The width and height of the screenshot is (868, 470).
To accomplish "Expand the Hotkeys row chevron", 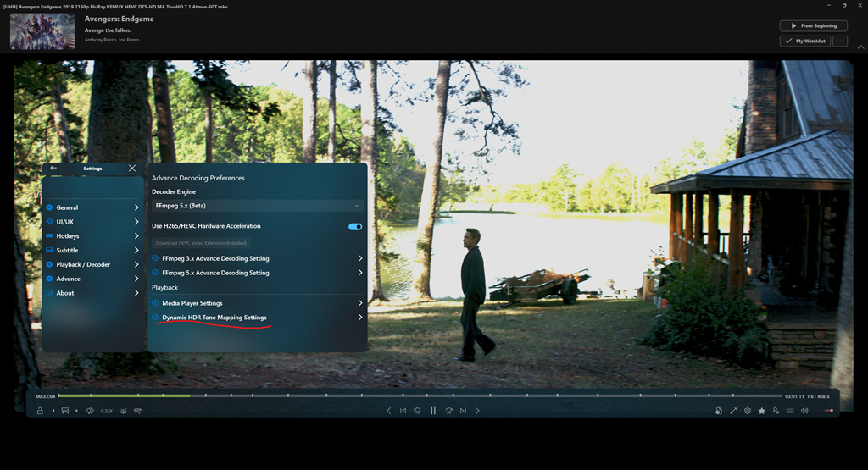I will click(x=136, y=236).
